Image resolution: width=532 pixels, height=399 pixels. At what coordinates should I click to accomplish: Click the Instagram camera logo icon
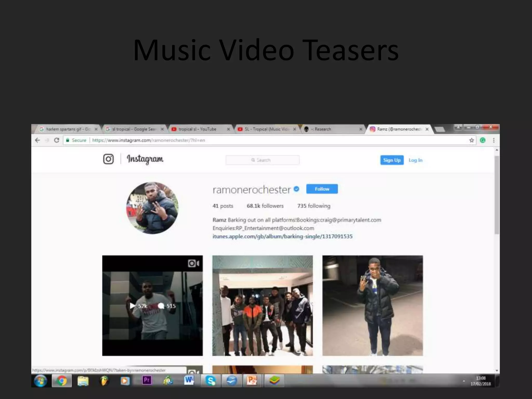108,159
